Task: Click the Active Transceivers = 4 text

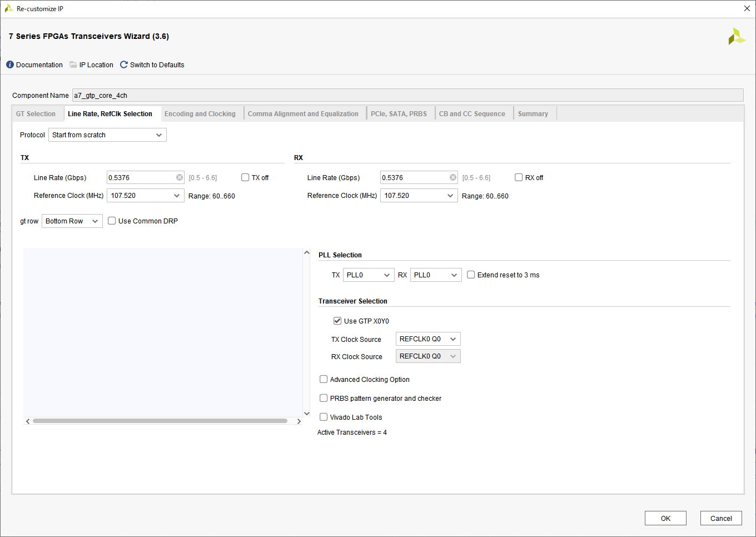Action: click(352, 432)
